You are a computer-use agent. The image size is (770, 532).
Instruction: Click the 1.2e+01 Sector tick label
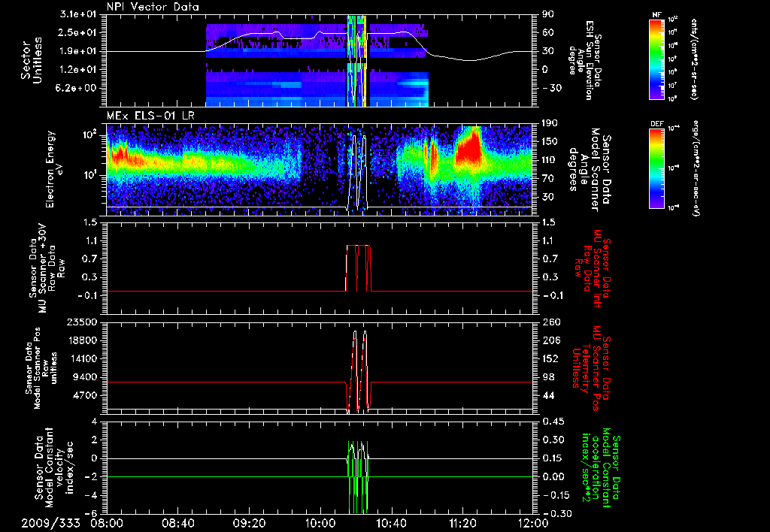tap(77, 70)
